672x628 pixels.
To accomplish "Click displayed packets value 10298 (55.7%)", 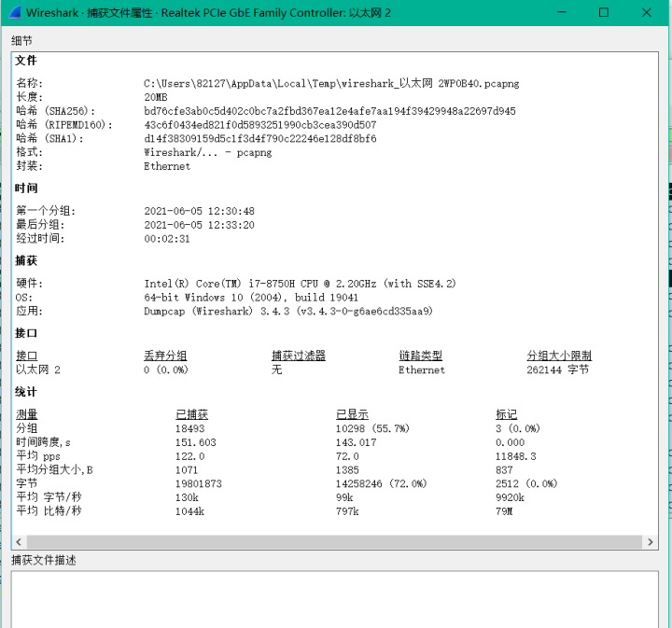I will pos(372,428).
